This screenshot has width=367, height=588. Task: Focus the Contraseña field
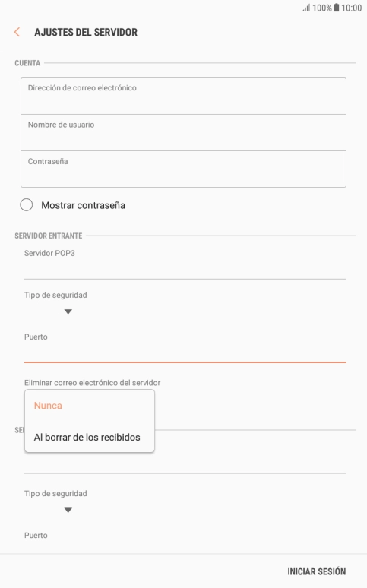coord(183,169)
